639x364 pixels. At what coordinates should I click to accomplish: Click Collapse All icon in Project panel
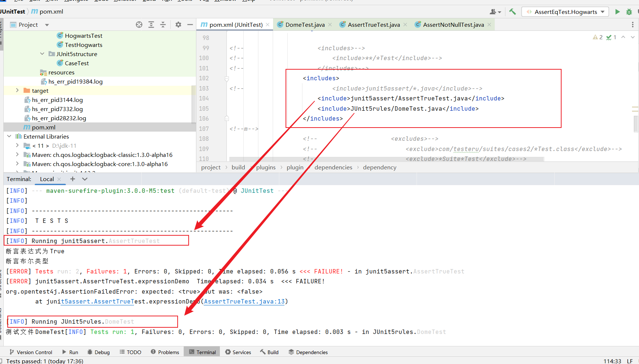[x=163, y=25]
